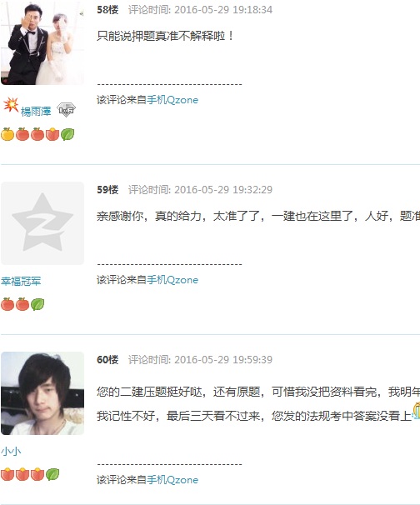The height and width of the screenshot is (505, 420).
Task: Click the default star avatar of 幸福冠军
Action: 42,223
